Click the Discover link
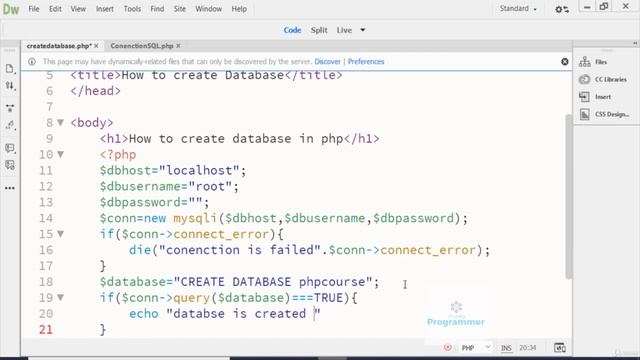Viewport: 640px width, 360px height. [x=327, y=62]
